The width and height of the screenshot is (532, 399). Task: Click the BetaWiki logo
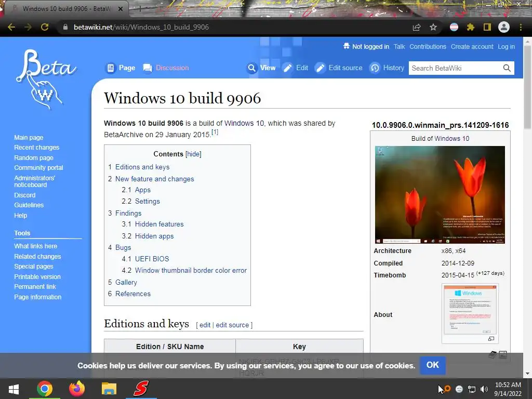click(x=46, y=79)
